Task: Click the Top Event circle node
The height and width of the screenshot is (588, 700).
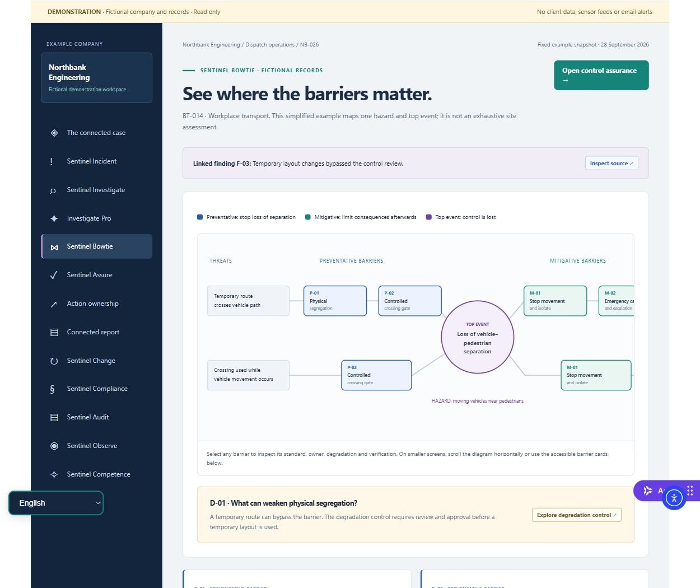Action: click(478, 337)
